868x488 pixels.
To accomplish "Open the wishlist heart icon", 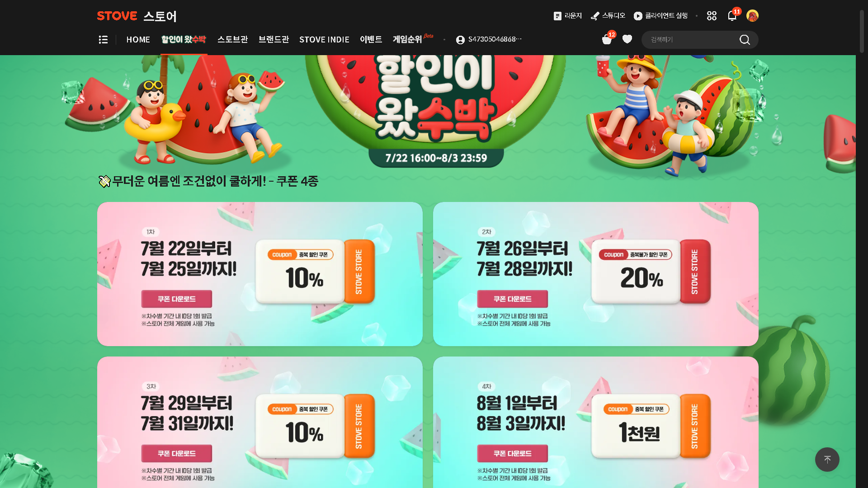I will coord(627,39).
